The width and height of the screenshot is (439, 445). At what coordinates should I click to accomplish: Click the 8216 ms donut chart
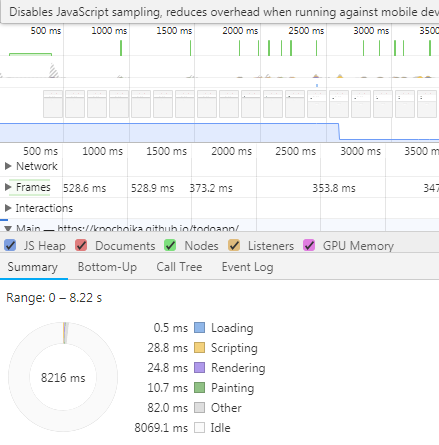click(63, 377)
